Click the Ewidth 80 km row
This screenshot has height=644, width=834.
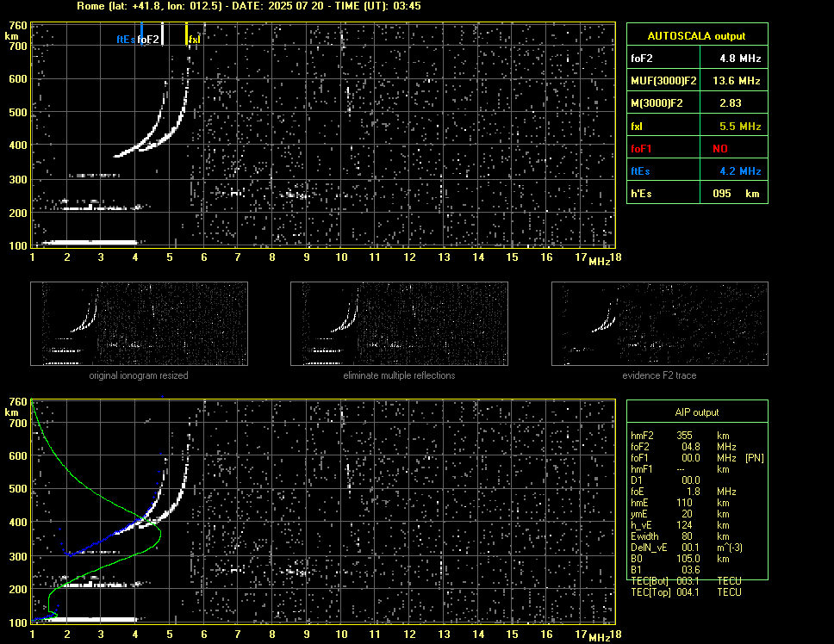point(681,536)
